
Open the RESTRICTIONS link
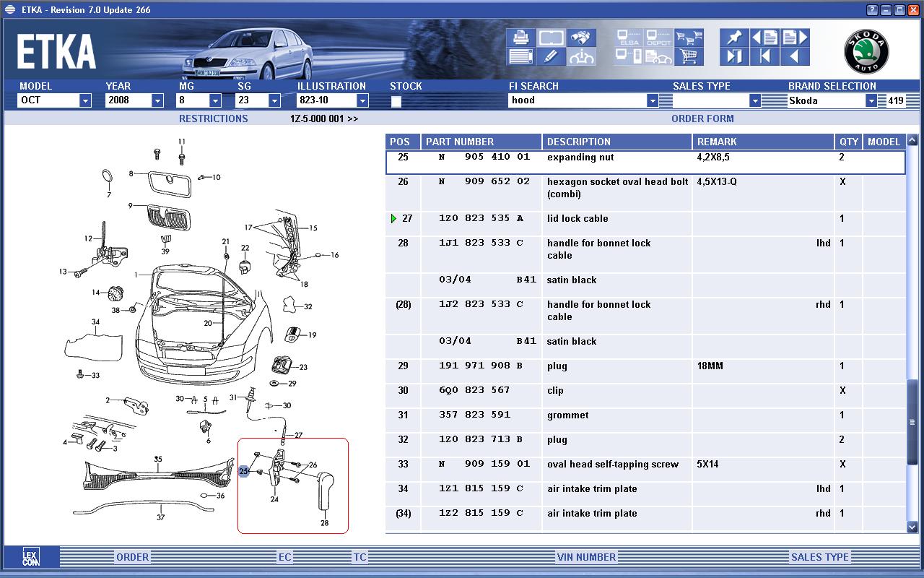[213, 118]
